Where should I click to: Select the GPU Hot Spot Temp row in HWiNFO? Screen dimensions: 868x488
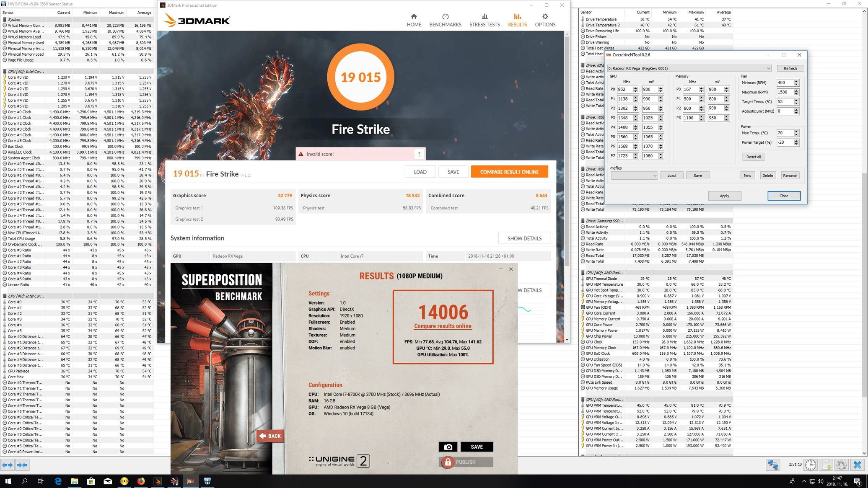656,290
